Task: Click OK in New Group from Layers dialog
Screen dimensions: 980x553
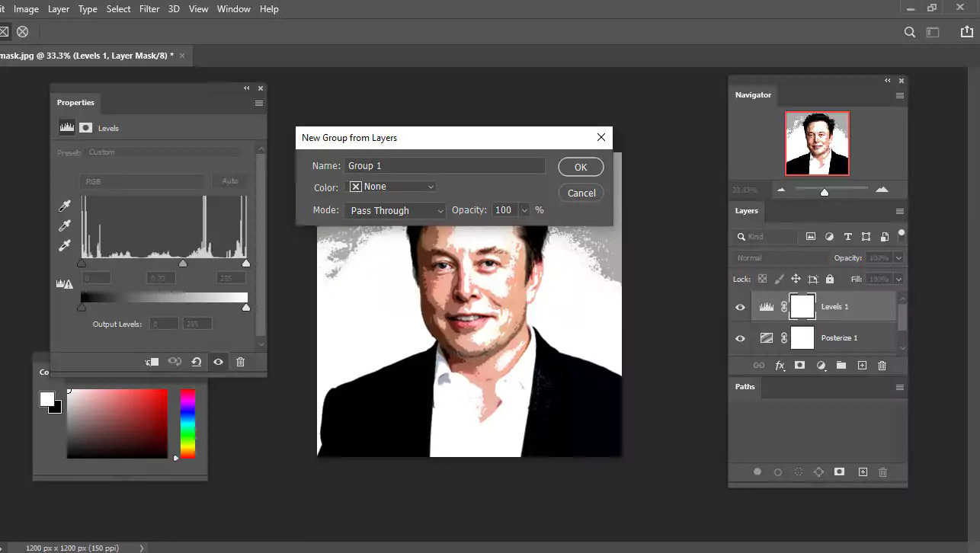Action: coord(581,167)
